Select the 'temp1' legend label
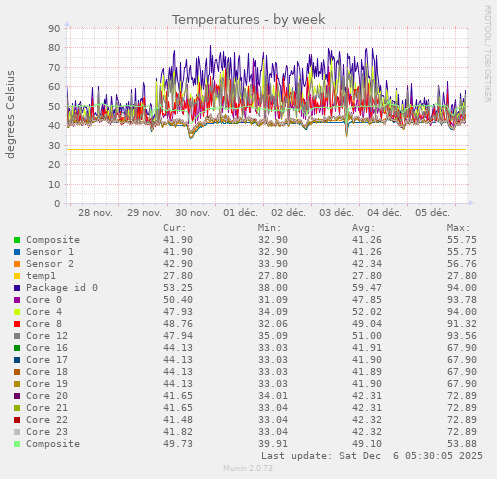This screenshot has width=497, height=479. tap(41, 276)
